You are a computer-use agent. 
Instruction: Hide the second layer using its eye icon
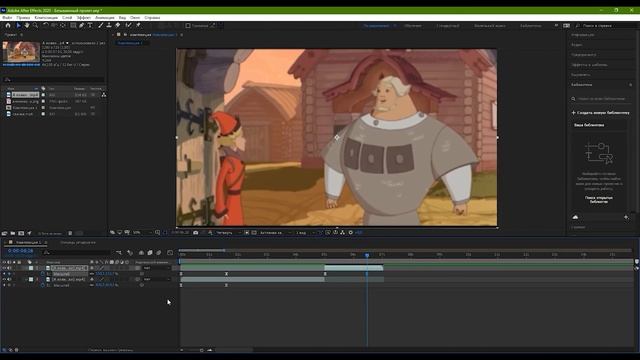point(4,280)
